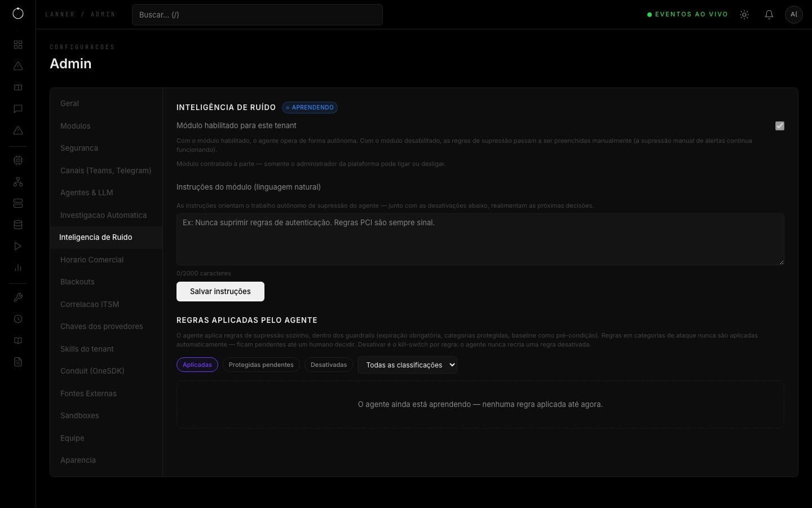The image size is (812, 508).
Task: Go to 'Agentes & LLM' settings section
Action: [86, 192]
